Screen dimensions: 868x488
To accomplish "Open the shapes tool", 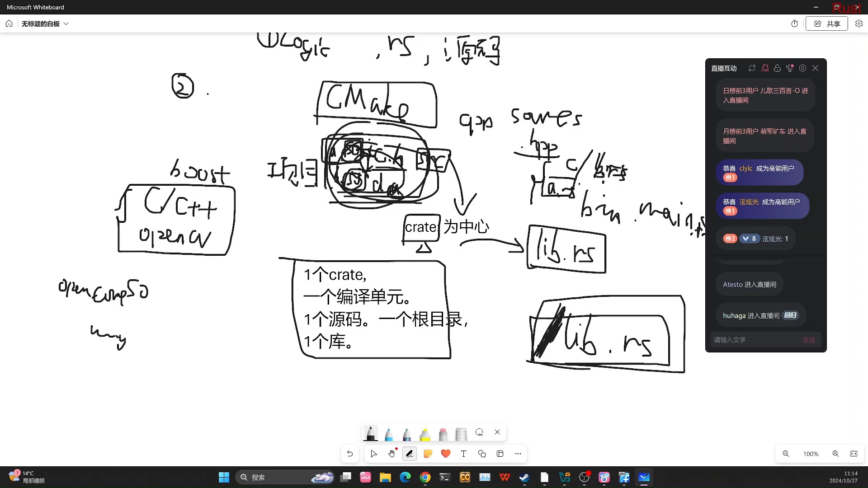I will coord(482,454).
